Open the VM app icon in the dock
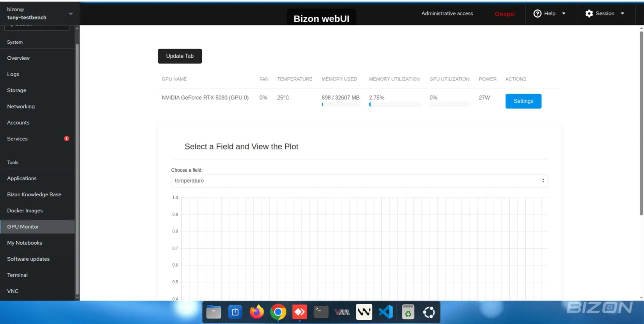The image size is (644, 324). [342, 312]
